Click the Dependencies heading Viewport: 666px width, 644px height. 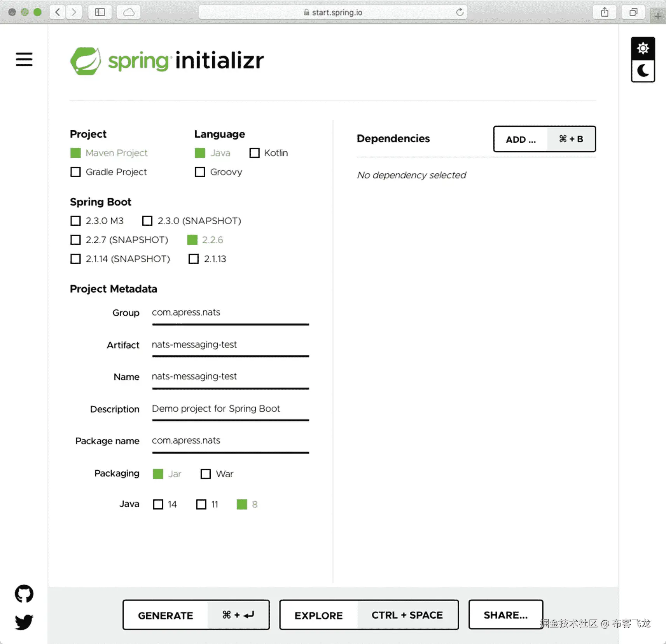pos(393,139)
